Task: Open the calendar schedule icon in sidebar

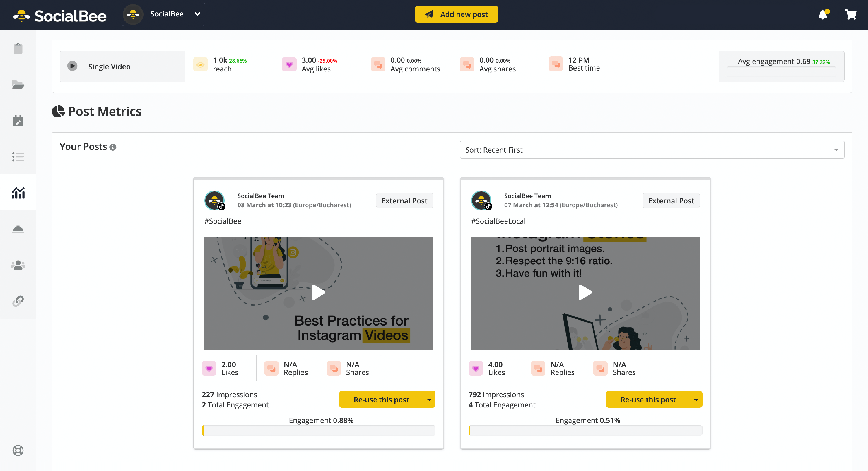Action: (18, 121)
